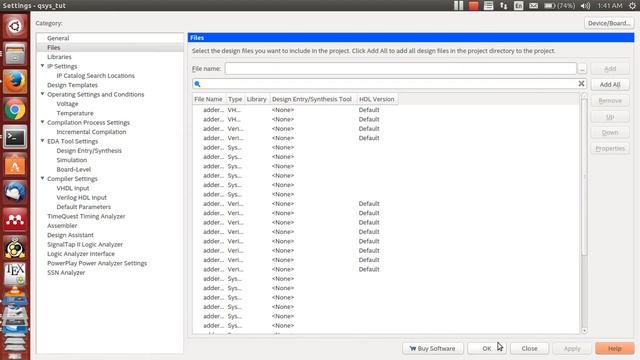The height and width of the screenshot is (360, 640).
Task: Open the Board-Level settings
Action: pyautogui.click(x=73, y=169)
